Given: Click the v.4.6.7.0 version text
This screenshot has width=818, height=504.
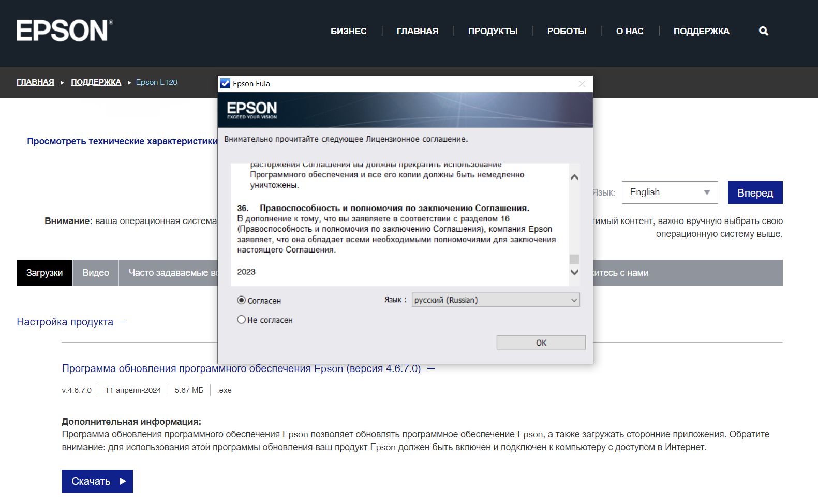Looking at the screenshot, I should (77, 390).
